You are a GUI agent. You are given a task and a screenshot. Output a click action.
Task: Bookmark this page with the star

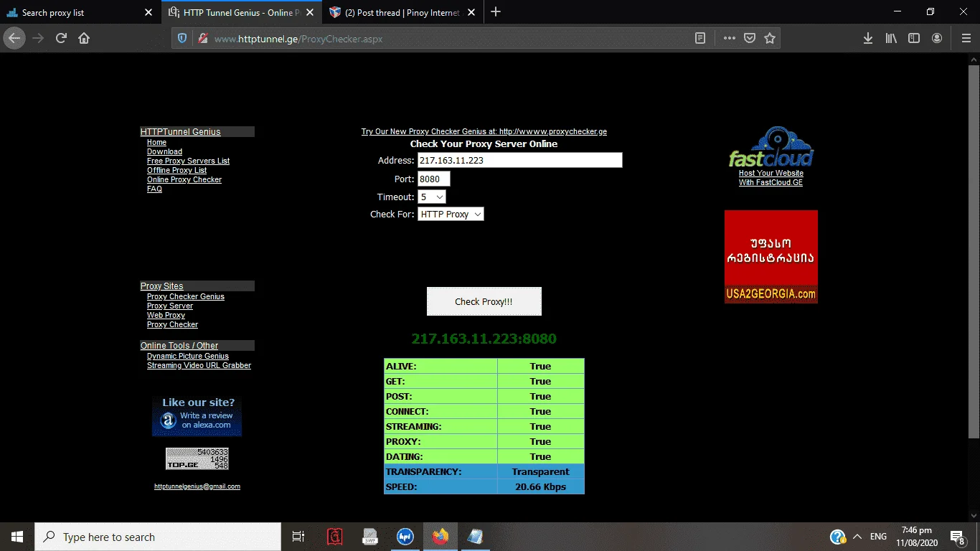point(770,39)
